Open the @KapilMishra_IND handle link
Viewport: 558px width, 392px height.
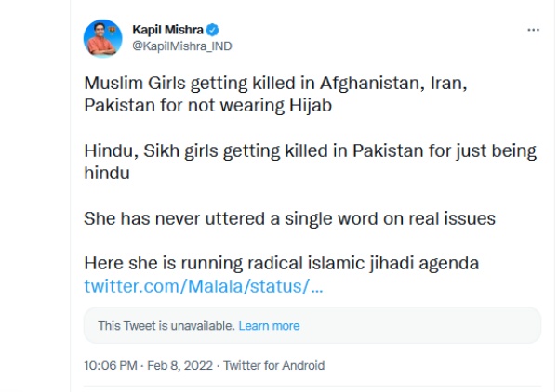pos(181,45)
